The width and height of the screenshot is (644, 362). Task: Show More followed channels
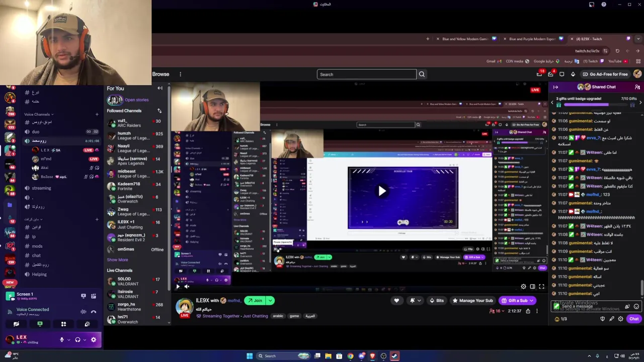point(117,260)
